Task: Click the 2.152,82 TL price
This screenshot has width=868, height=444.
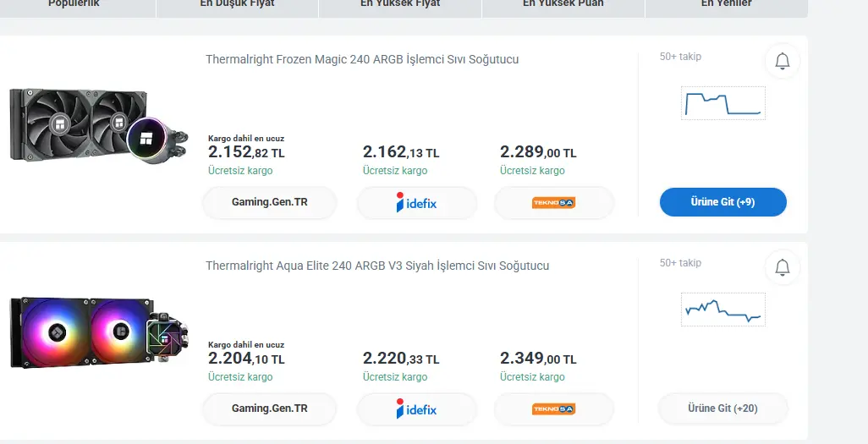Action: click(x=246, y=151)
